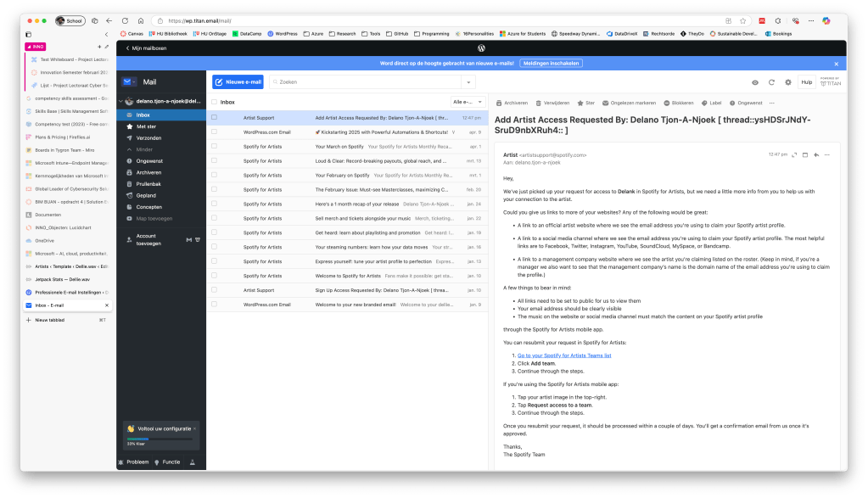Open the Verzonden folder in the sidebar

pyautogui.click(x=148, y=137)
